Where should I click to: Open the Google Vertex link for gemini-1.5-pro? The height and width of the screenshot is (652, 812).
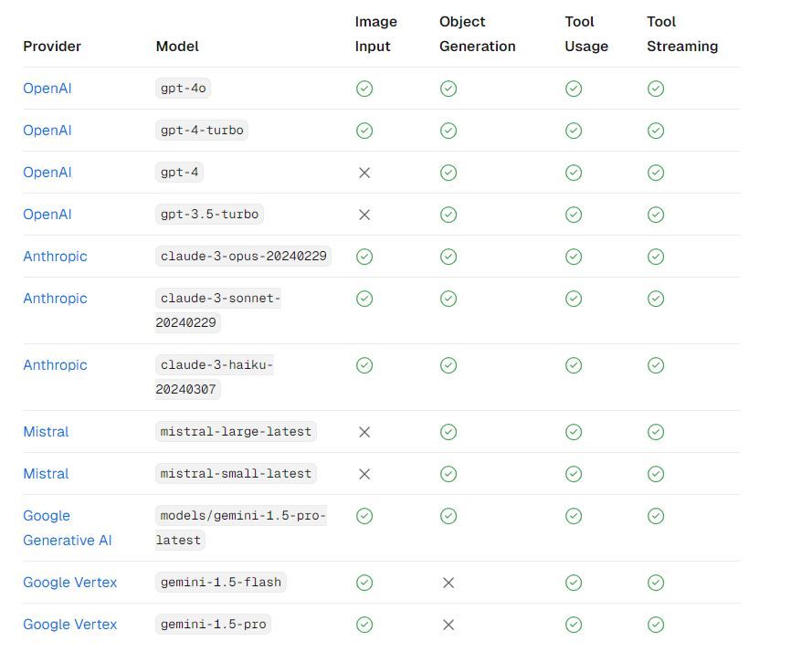[70, 625]
